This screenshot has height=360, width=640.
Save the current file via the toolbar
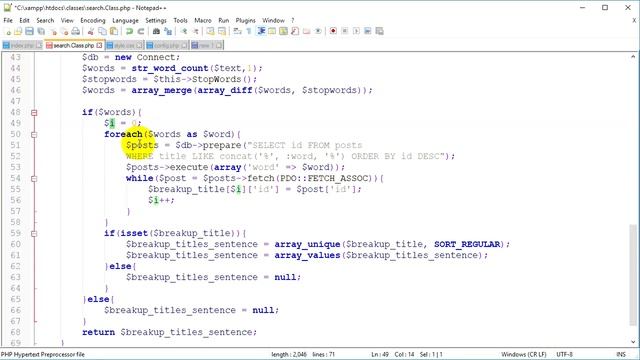coord(29,31)
